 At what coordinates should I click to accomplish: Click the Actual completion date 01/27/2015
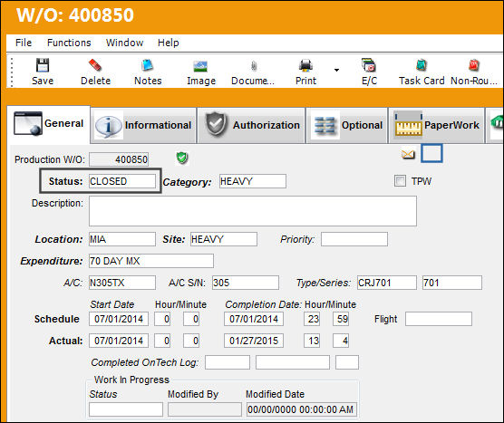(x=254, y=341)
